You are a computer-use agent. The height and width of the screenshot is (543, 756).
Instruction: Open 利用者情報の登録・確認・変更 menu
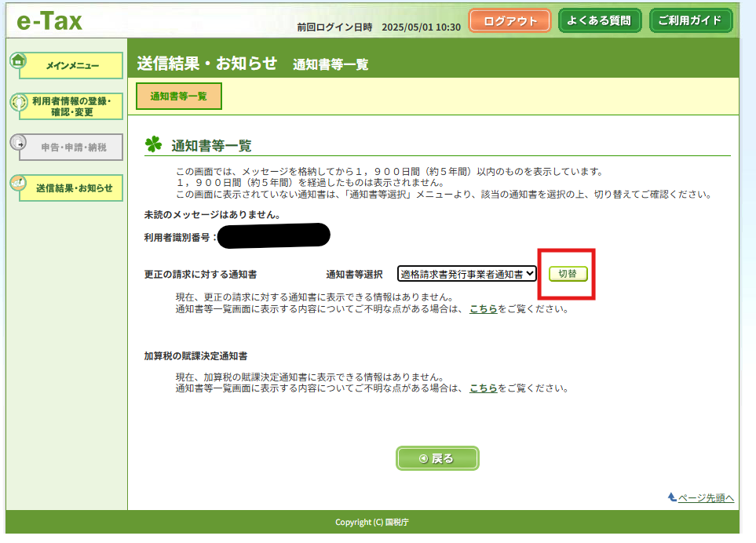71,107
